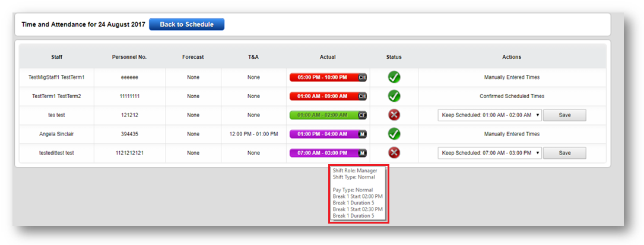Click green check status for Angela Sinclair
Screen dimensions: 644x245
394,134
